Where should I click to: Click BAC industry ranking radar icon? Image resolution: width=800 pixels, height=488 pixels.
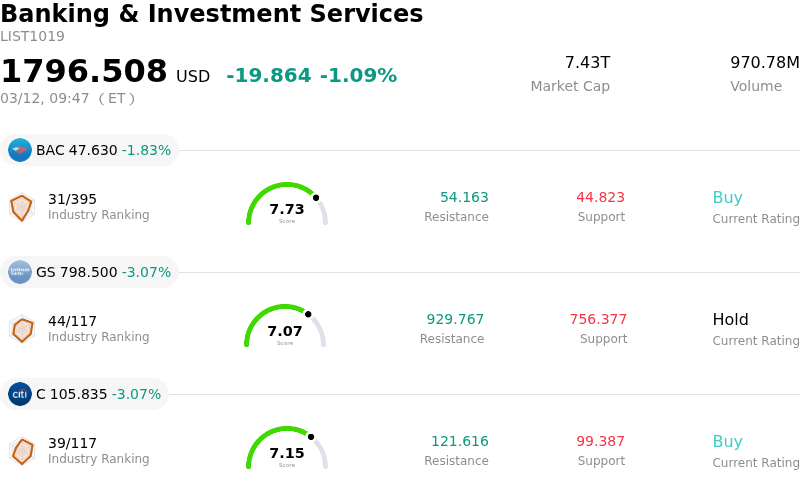coord(21,207)
